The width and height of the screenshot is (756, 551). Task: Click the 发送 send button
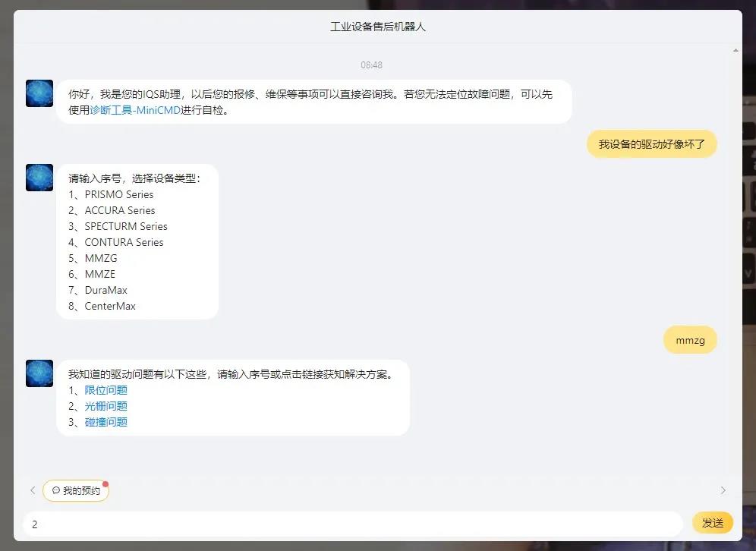(713, 523)
